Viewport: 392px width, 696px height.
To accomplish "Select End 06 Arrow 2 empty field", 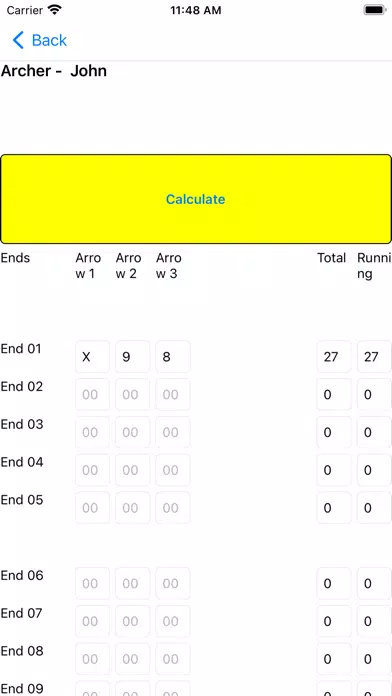I will [x=132, y=583].
